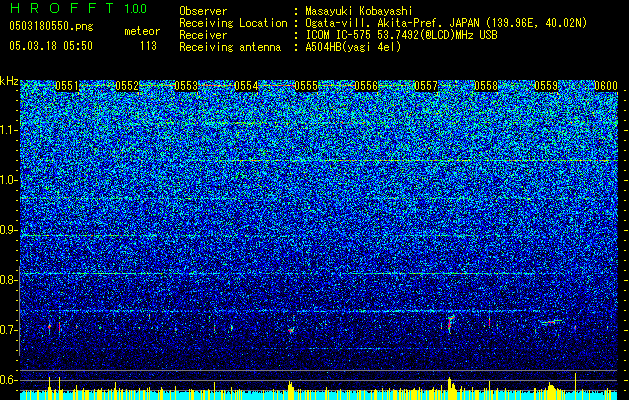Click the horizontal echo streak near 0559
Image resolution: width=629 pixels, height=400 pixels.
click(x=550, y=322)
